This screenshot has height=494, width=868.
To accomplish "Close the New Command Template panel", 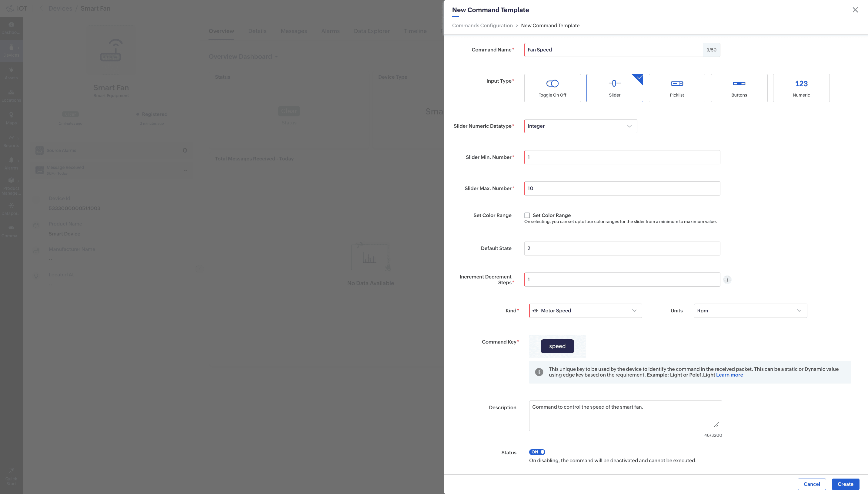I will coord(855,10).
